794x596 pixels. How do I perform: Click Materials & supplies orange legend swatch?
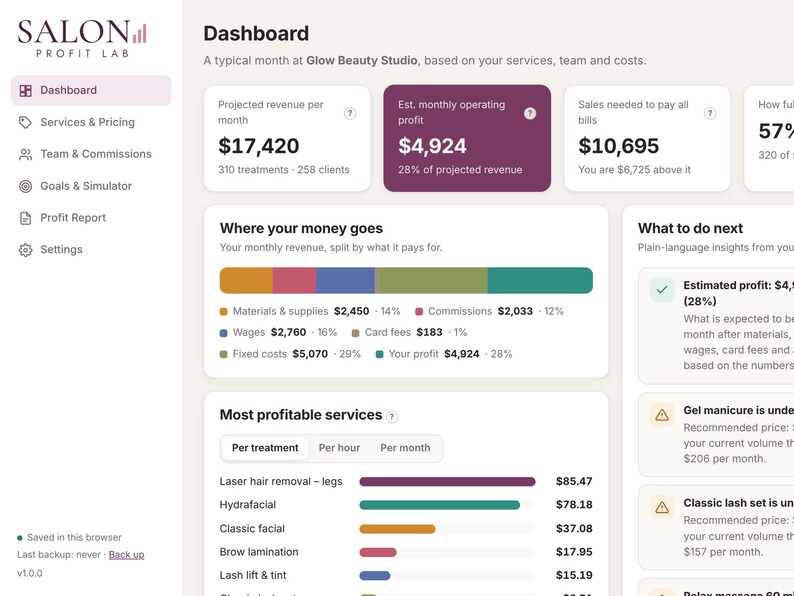tap(223, 311)
